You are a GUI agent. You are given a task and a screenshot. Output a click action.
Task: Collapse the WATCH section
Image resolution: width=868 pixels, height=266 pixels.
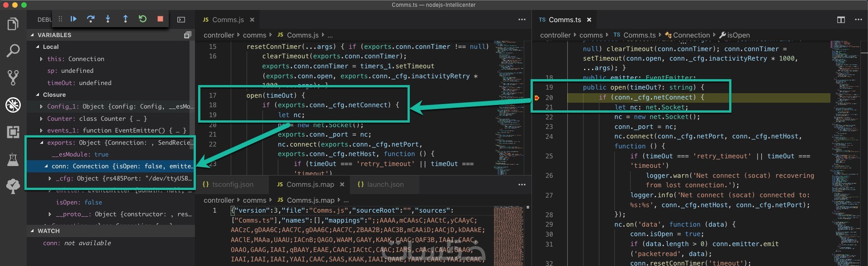point(32,231)
